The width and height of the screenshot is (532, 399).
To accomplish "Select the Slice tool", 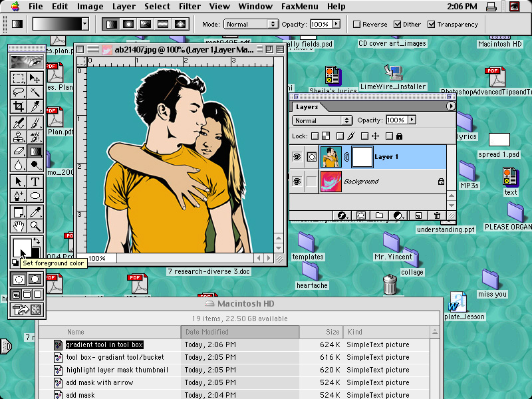I will click(35, 106).
